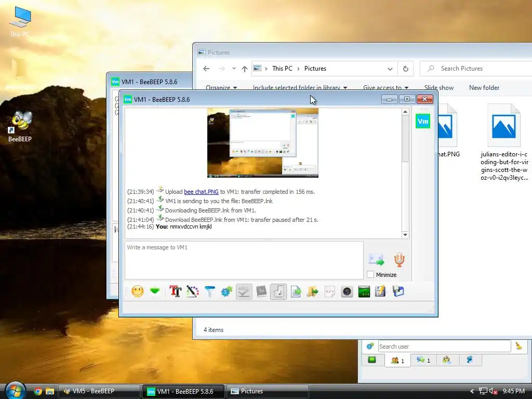This screenshot has height=399, width=532.
Task: Click the Search Pictures field
Action: point(476,69)
